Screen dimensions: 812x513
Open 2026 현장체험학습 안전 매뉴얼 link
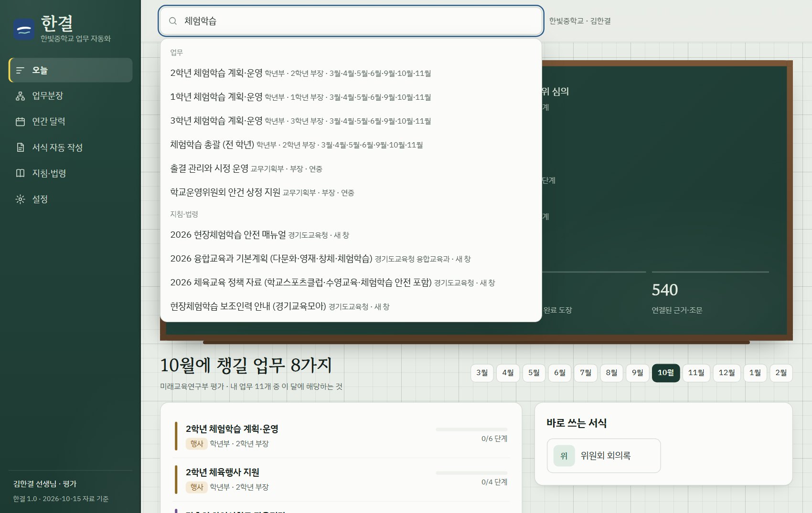pyautogui.click(x=351, y=235)
